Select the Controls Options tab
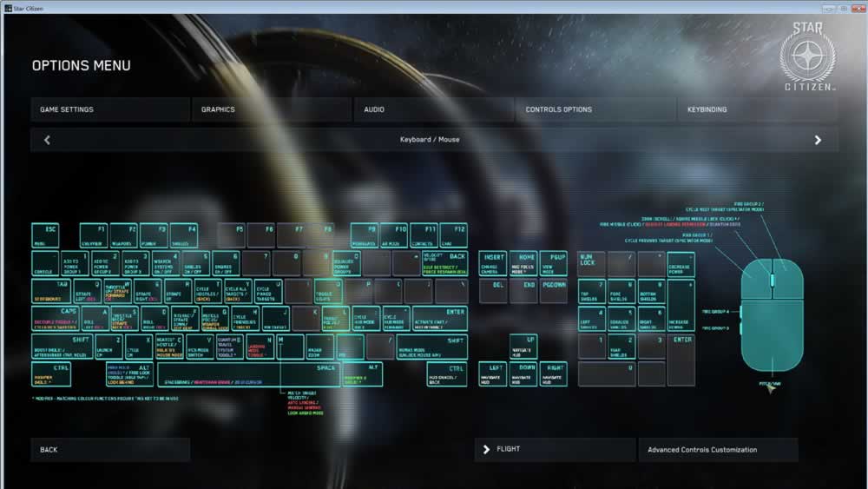Viewport: 868px width, 489px height. pyautogui.click(x=595, y=109)
